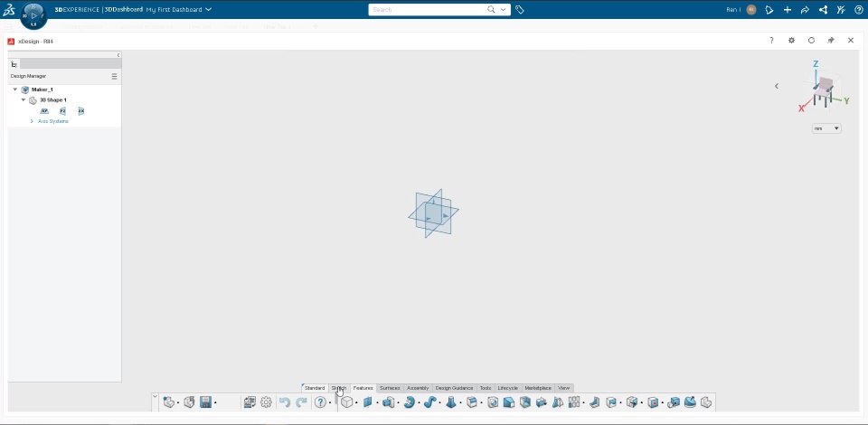Viewport: 868px width, 425px height.
Task: Open the Design Manager hamburger menu
Action: pos(114,76)
